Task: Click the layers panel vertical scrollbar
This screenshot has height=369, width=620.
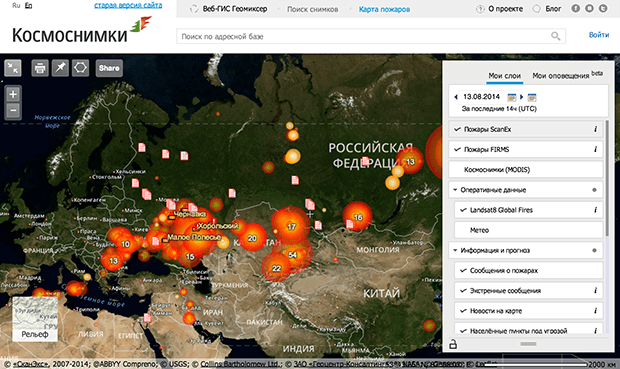Action: 607,178
